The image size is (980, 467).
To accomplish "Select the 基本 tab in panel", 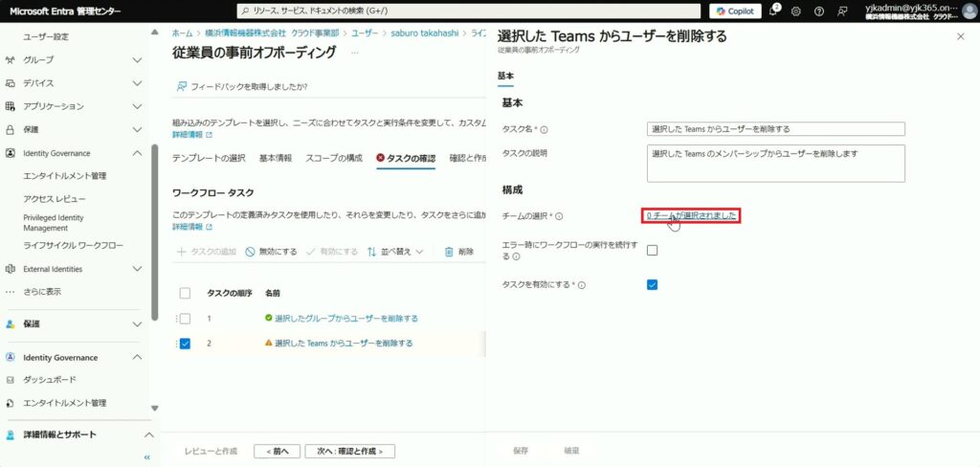I will coord(505,76).
